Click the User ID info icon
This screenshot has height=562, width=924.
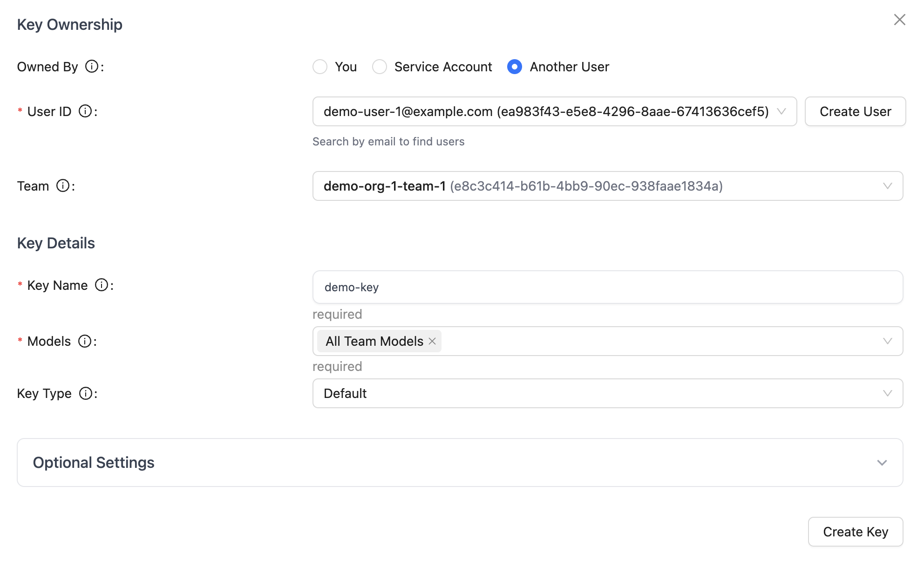(85, 111)
